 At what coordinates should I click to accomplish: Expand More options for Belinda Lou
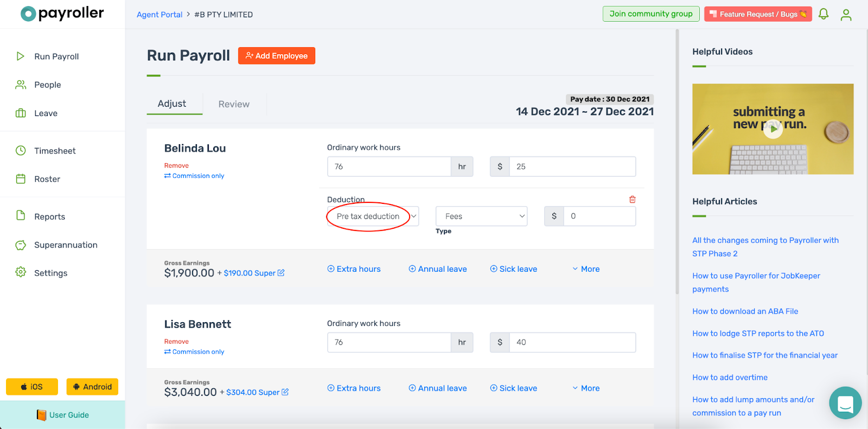pos(586,269)
